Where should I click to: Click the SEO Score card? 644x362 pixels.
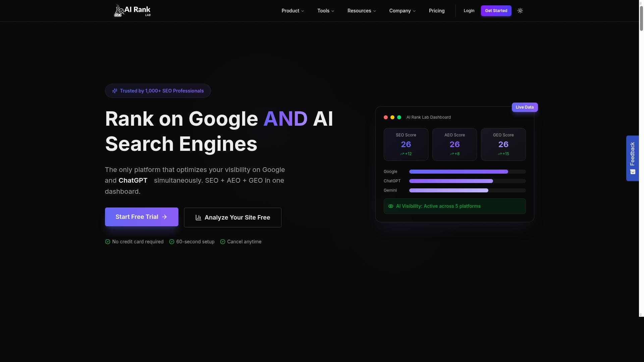[406, 144]
